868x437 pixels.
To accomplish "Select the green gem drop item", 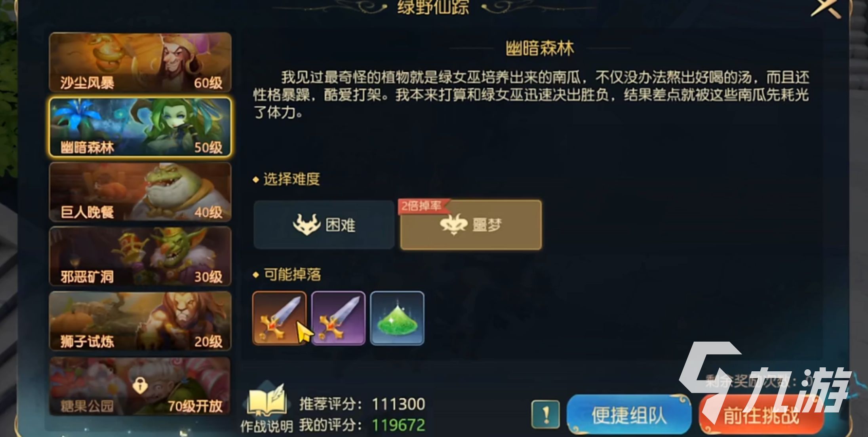I will coord(397,318).
